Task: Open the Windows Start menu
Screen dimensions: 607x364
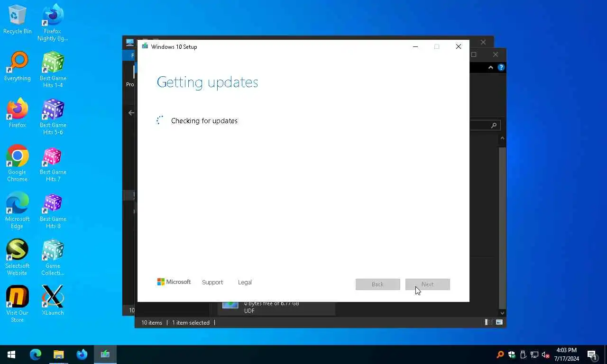Action: pyautogui.click(x=11, y=355)
